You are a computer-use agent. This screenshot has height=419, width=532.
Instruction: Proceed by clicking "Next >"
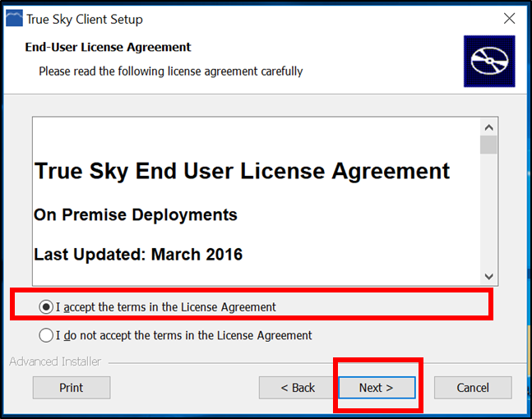[377, 388]
